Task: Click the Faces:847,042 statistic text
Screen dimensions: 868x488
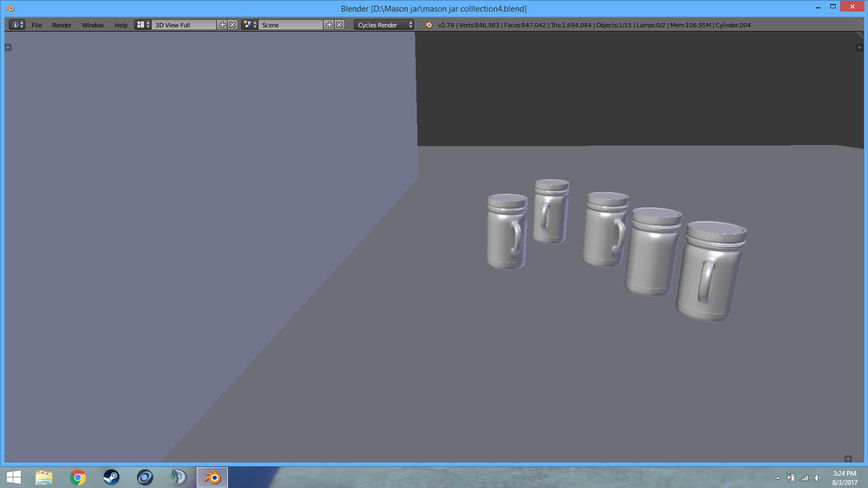Action: 525,25
